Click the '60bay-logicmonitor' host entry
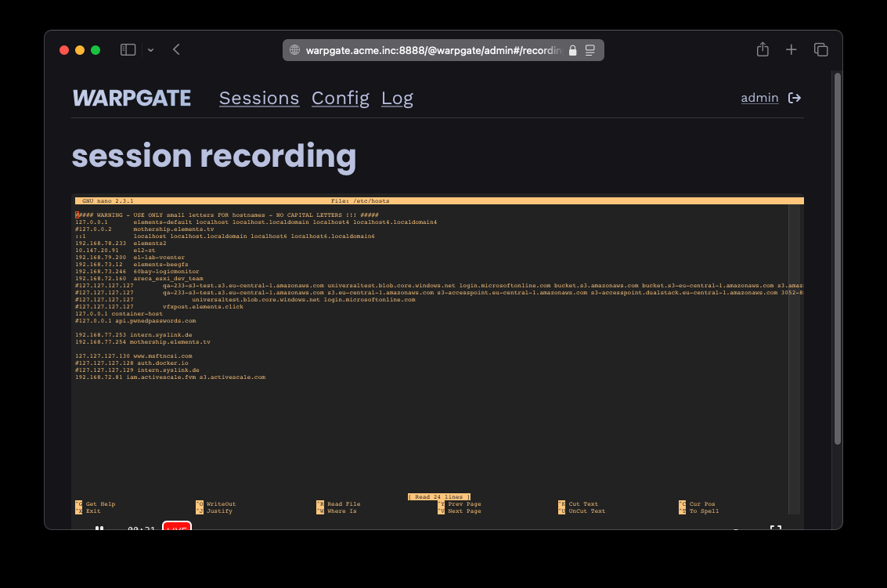The width and height of the screenshot is (887, 588). pyautogui.click(x=166, y=272)
